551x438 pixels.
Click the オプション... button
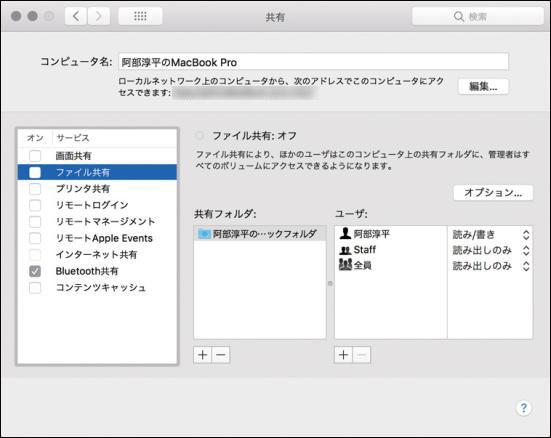pyautogui.click(x=493, y=193)
